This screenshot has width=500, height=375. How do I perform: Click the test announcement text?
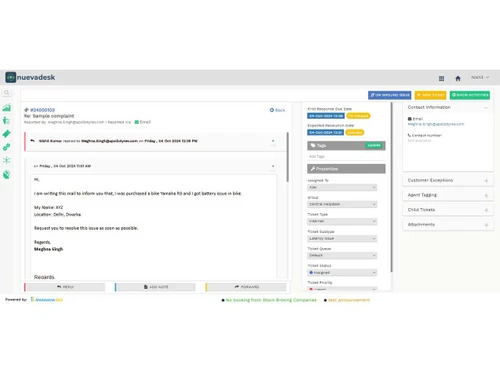click(x=349, y=300)
